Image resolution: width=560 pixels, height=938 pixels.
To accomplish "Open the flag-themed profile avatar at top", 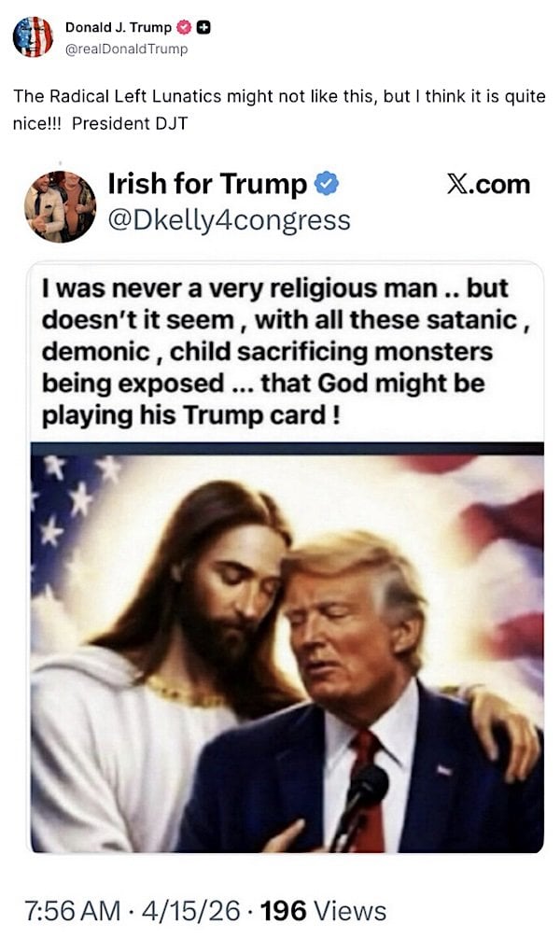I will (33, 37).
